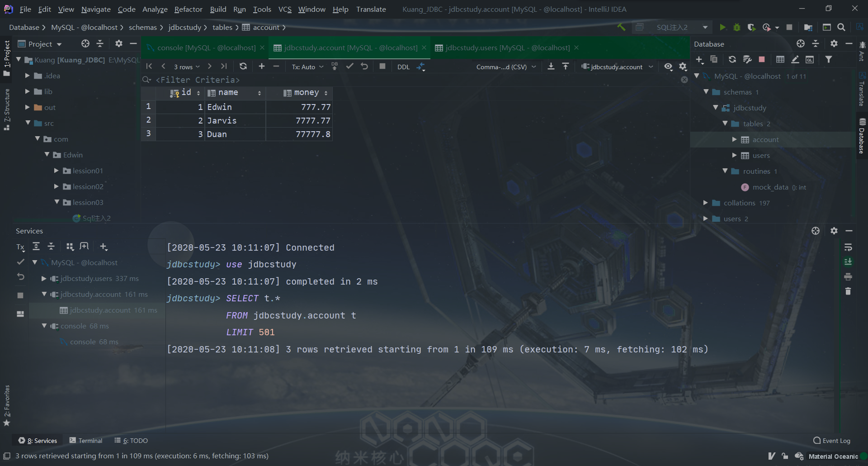The image size is (868, 466).
Task: Expand the lession01 package in Project tree
Action: click(57, 171)
